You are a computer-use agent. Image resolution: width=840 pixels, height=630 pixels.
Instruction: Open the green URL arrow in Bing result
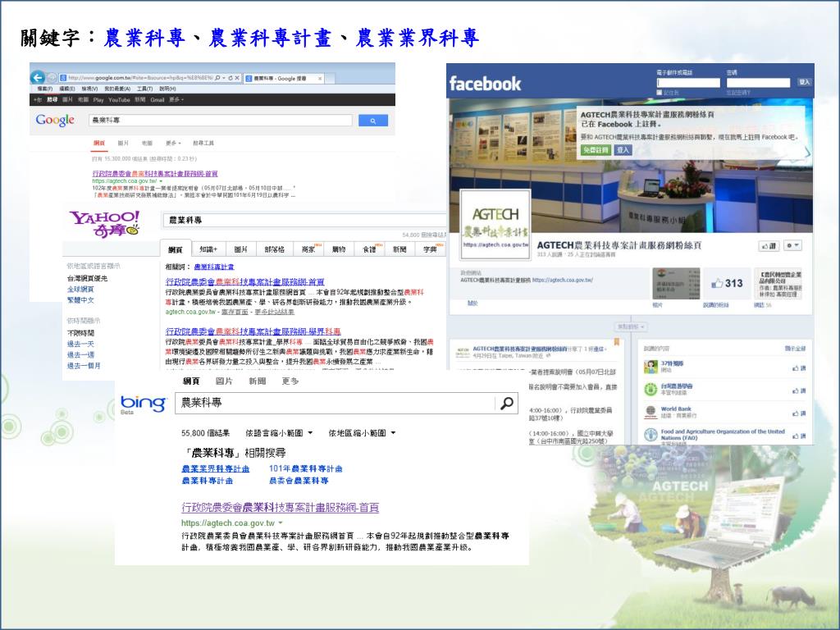pyautogui.click(x=281, y=523)
